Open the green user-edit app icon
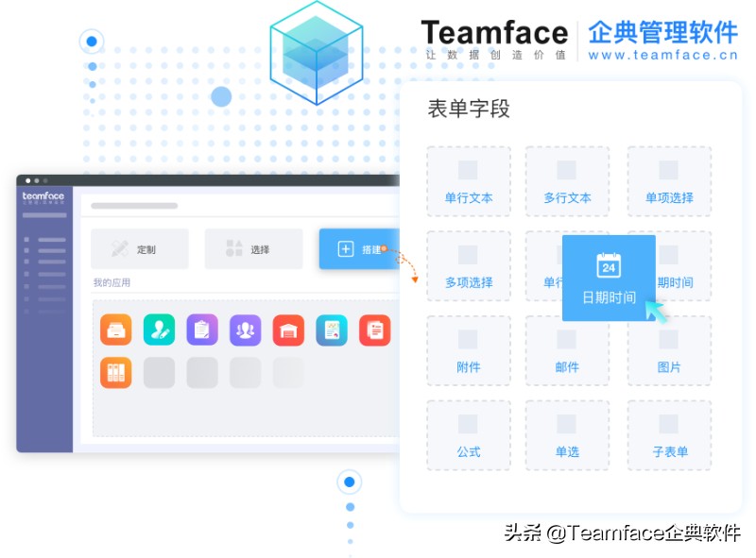 [159, 330]
